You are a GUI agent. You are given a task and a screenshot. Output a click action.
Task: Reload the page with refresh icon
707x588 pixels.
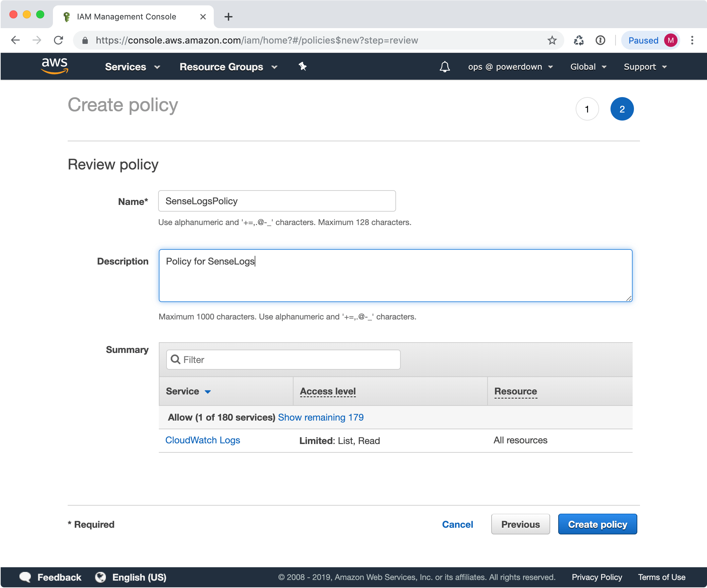coord(59,41)
